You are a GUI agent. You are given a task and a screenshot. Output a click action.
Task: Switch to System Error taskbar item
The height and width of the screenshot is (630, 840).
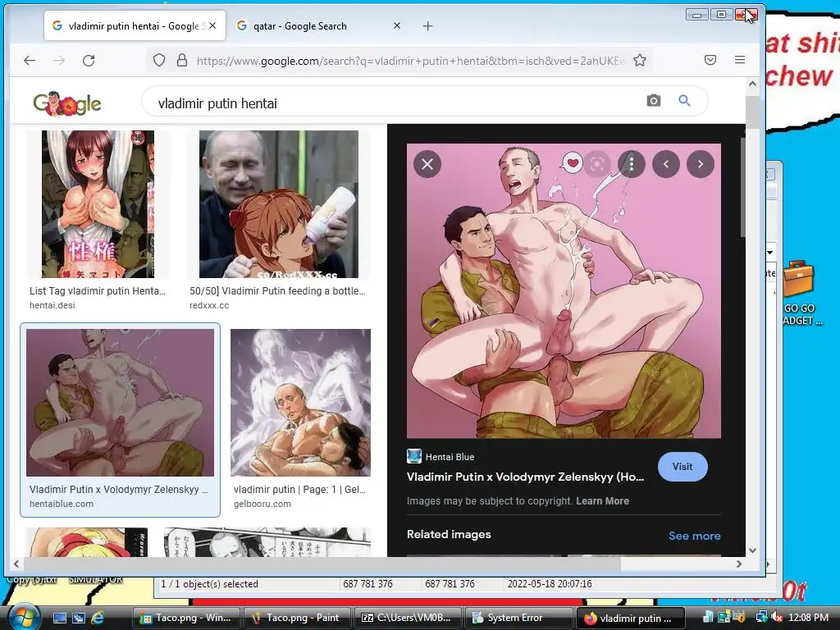click(x=518, y=618)
